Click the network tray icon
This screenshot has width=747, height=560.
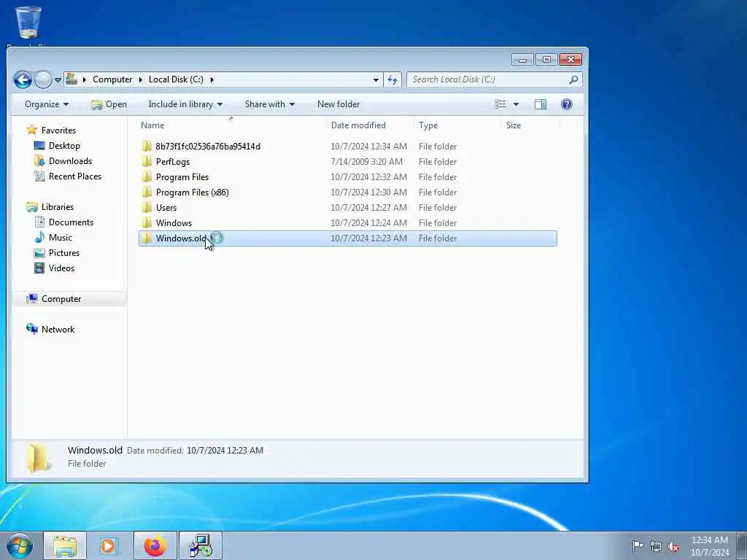pyautogui.click(x=656, y=547)
